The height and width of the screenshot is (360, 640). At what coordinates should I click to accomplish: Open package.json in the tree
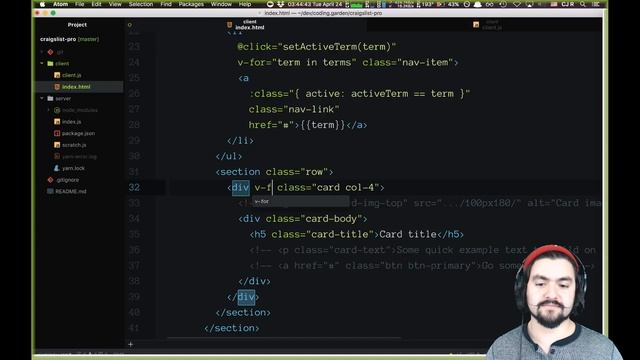[x=78, y=133]
